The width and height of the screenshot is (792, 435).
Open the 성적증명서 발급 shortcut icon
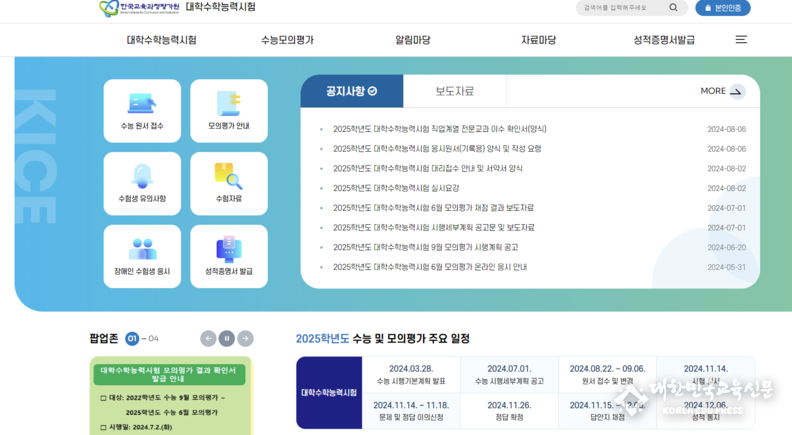229,256
